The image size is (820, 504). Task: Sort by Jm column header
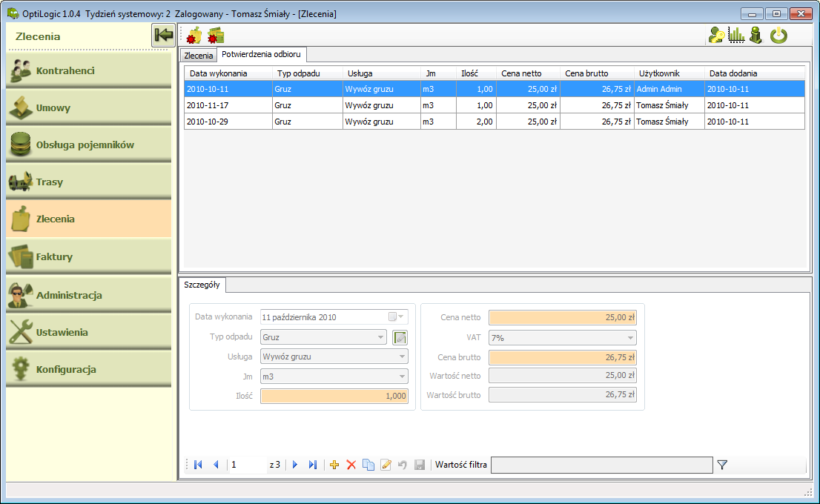pyautogui.click(x=438, y=73)
